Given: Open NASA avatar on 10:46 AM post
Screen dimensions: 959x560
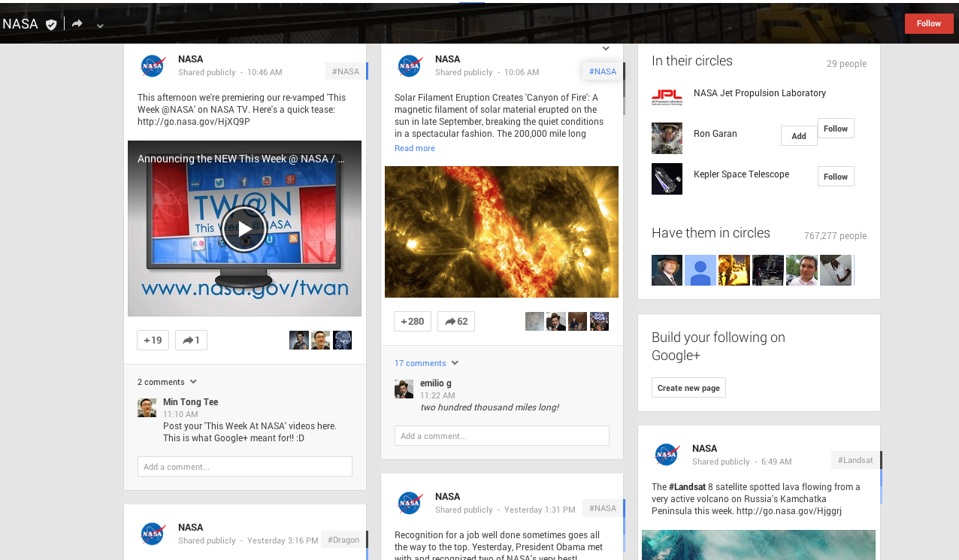Looking at the screenshot, I should coord(153,66).
